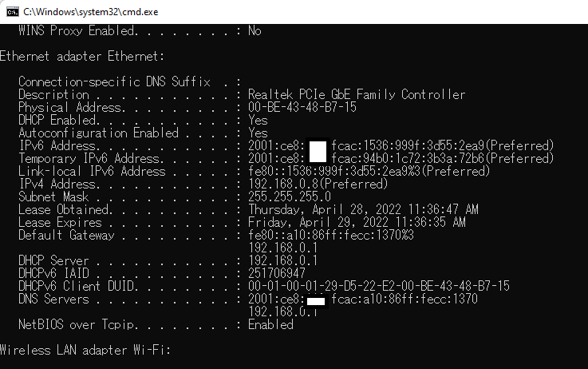Click the Wireless LAN adapter Wi-Fi heading
Viewport: 588px width, 369px height.
[x=85, y=351]
